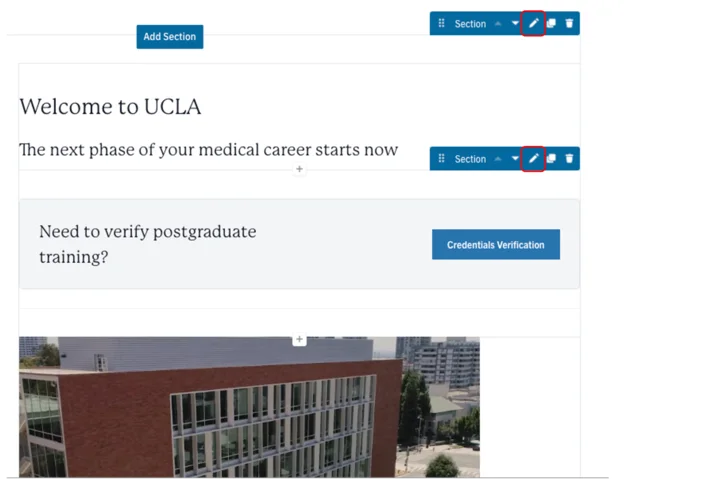Screen dimensions: 720x480
Task: Duplicate the lower section
Action: click(551, 158)
